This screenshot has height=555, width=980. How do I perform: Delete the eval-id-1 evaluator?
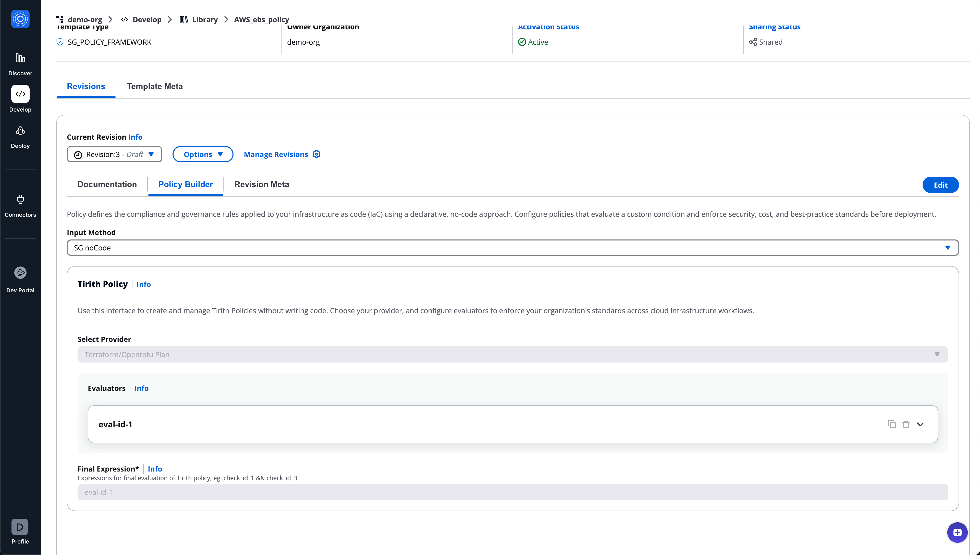pyautogui.click(x=906, y=424)
